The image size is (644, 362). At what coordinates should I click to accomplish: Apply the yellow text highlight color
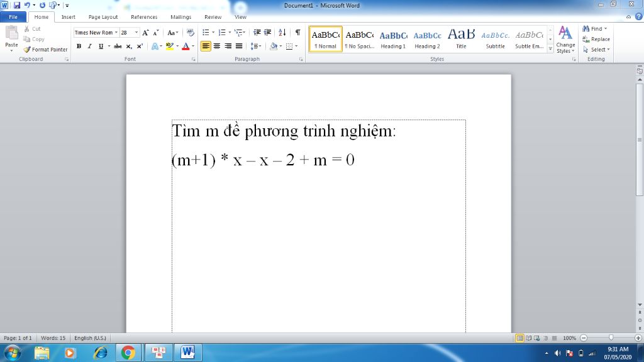[x=170, y=47]
